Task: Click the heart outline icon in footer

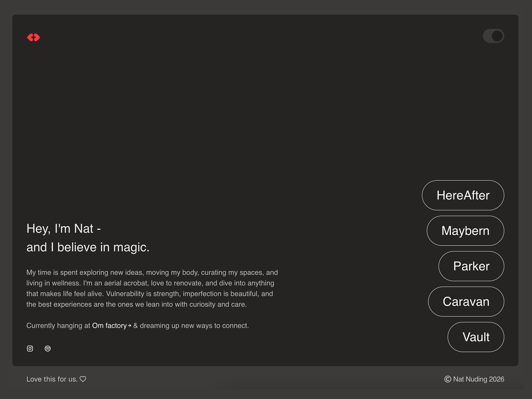Action: pyautogui.click(x=83, y=379)
